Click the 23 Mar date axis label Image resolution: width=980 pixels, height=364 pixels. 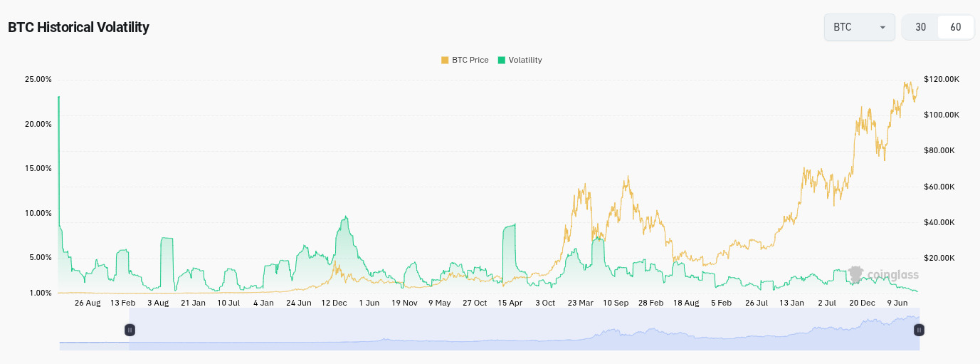coord(581,303)
